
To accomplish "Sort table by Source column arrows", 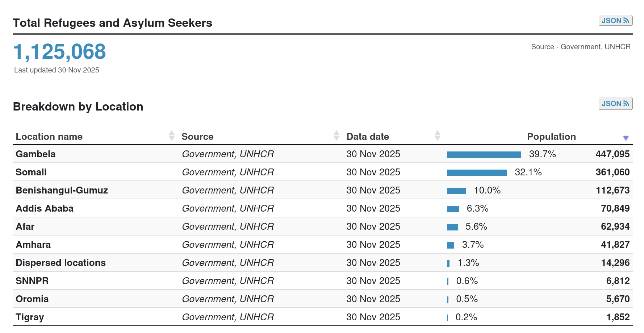I will coord(336,136).
